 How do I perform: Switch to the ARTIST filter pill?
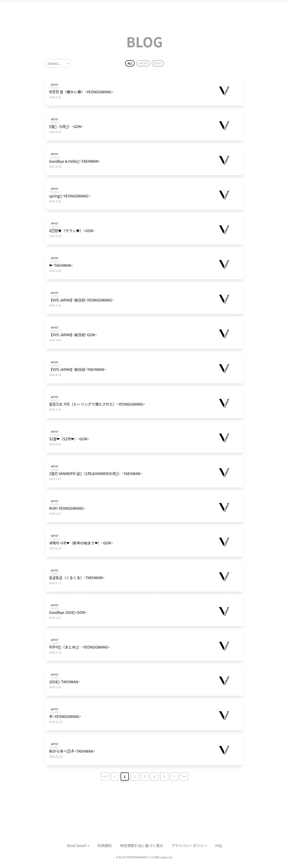(143, 63)
